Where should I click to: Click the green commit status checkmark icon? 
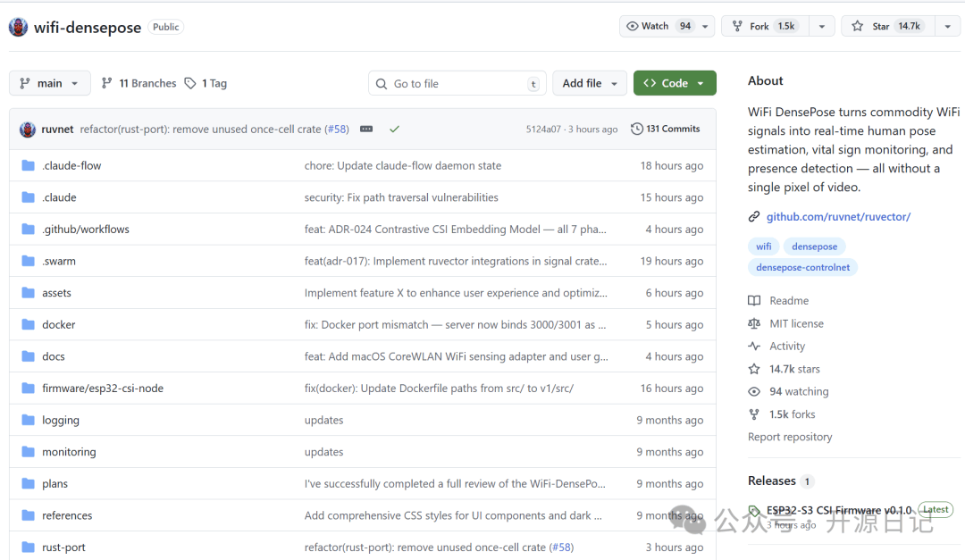pyautogui.click(x=394, y=130)
